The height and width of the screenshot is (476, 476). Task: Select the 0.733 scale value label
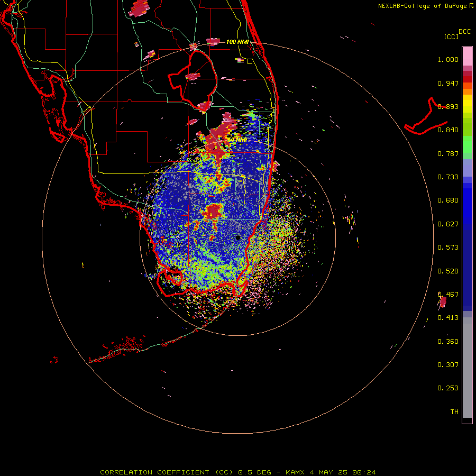click(448, 177)
